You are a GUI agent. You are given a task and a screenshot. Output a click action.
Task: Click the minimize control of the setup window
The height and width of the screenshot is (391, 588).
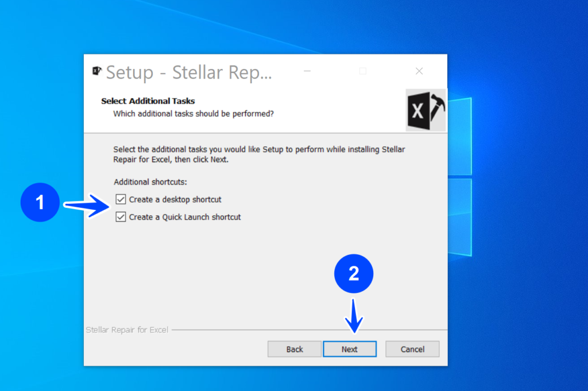pos(307,71)
